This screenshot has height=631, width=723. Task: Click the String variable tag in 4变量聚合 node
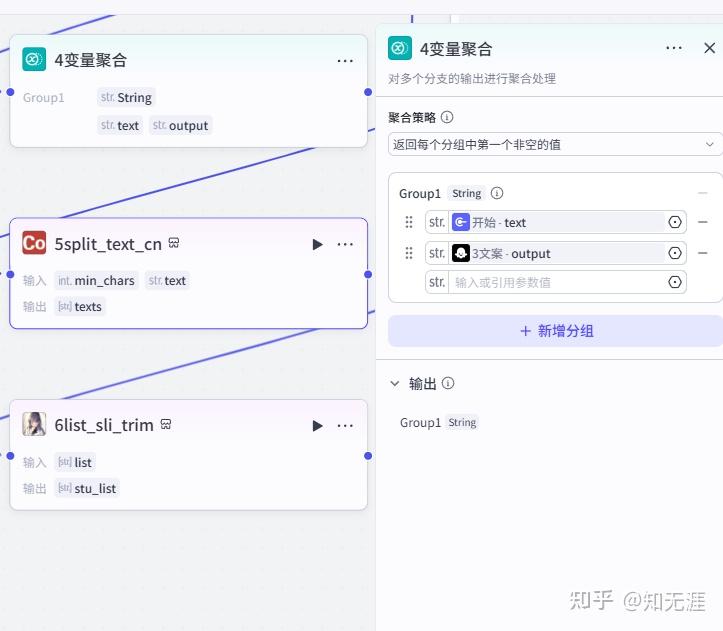click(x=126, y=98)
